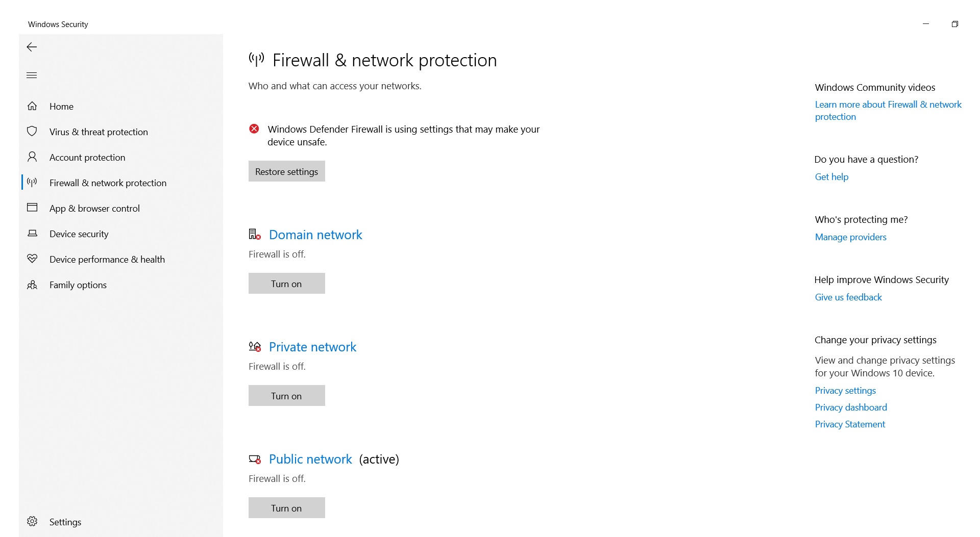
Task: Open the Privacy dashboard link
Action: pos(851,407)
